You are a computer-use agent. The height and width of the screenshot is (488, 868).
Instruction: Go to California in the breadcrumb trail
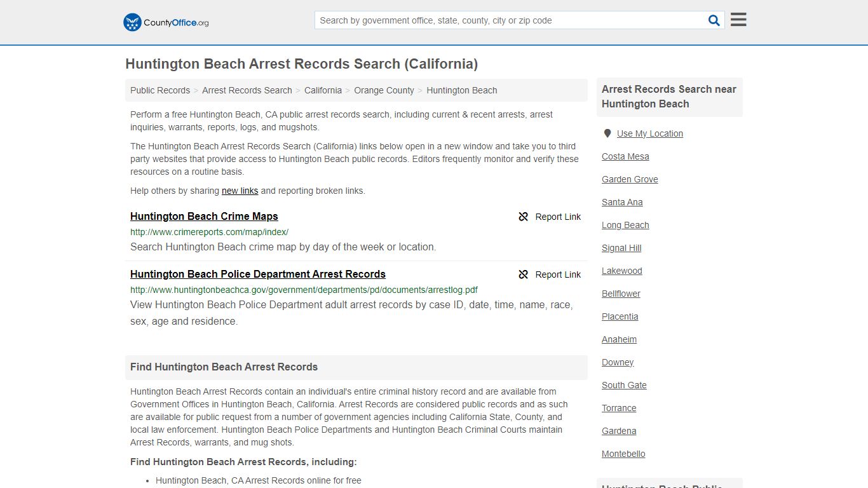click(x=323, y=90)
